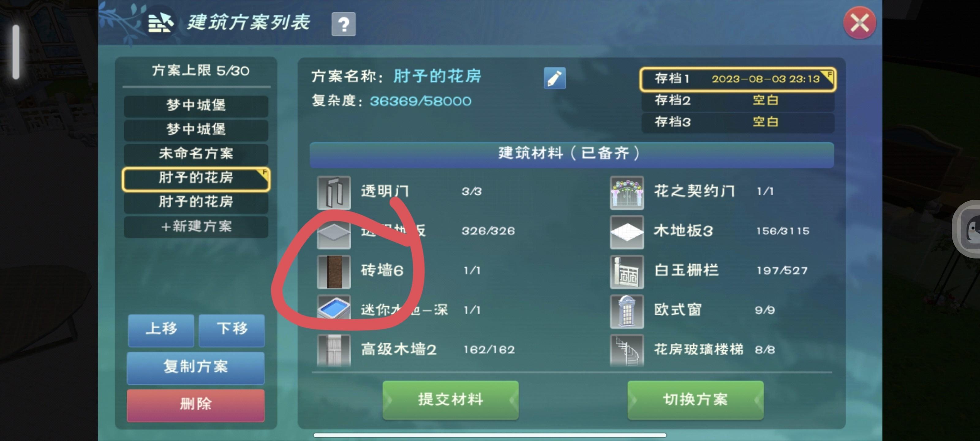Viewport: 980px width, 441px height.
Task: Select empty save slot 存档3
Action: point(737,122)
